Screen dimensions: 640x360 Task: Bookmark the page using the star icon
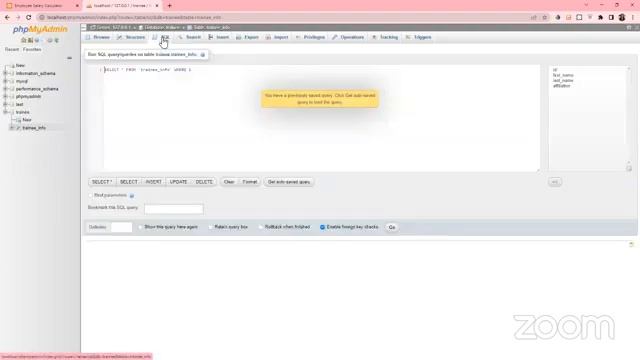[544, 18]
